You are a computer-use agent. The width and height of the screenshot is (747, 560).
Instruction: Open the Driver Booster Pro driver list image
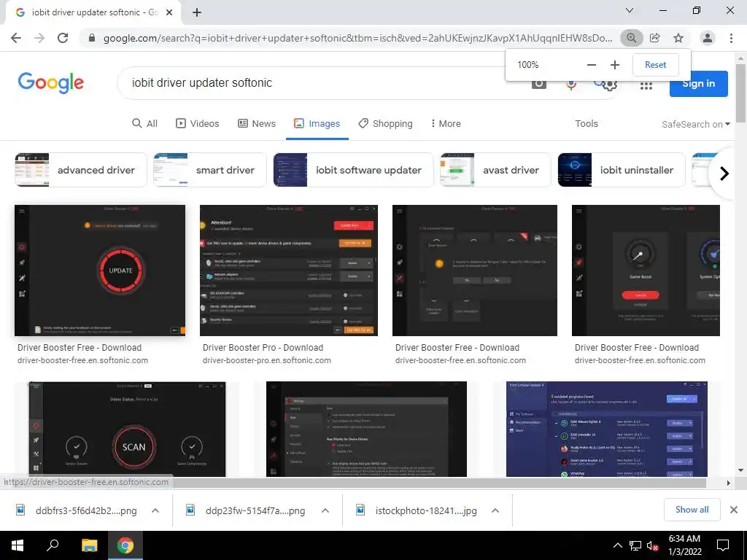(289, 271)
